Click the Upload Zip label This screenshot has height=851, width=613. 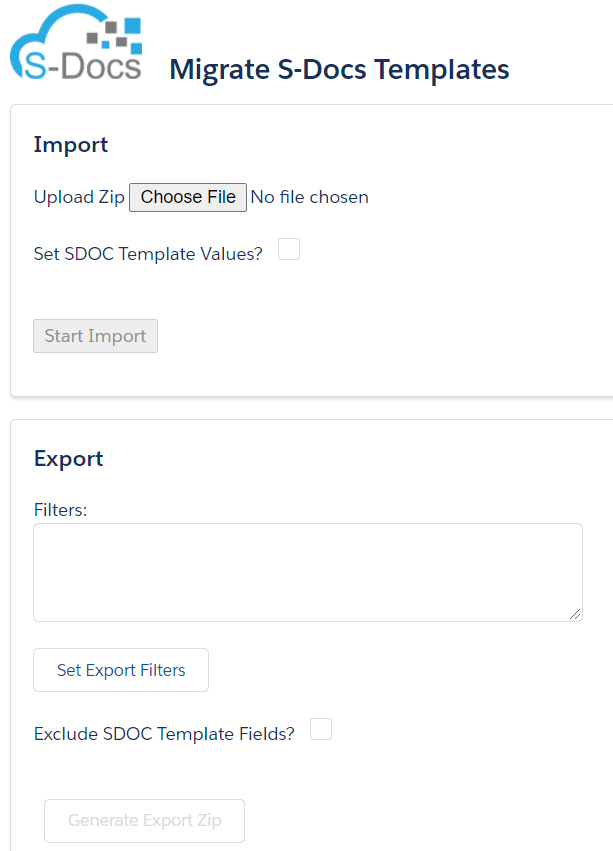pos(79,197)
